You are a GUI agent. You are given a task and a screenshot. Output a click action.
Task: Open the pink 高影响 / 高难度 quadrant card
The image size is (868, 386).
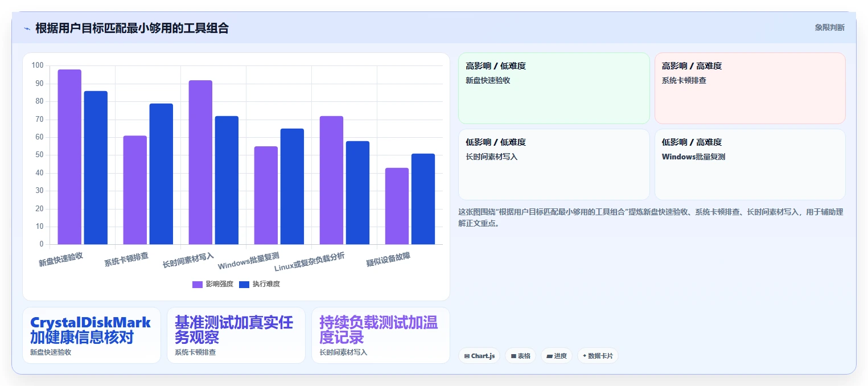(750, 88)
